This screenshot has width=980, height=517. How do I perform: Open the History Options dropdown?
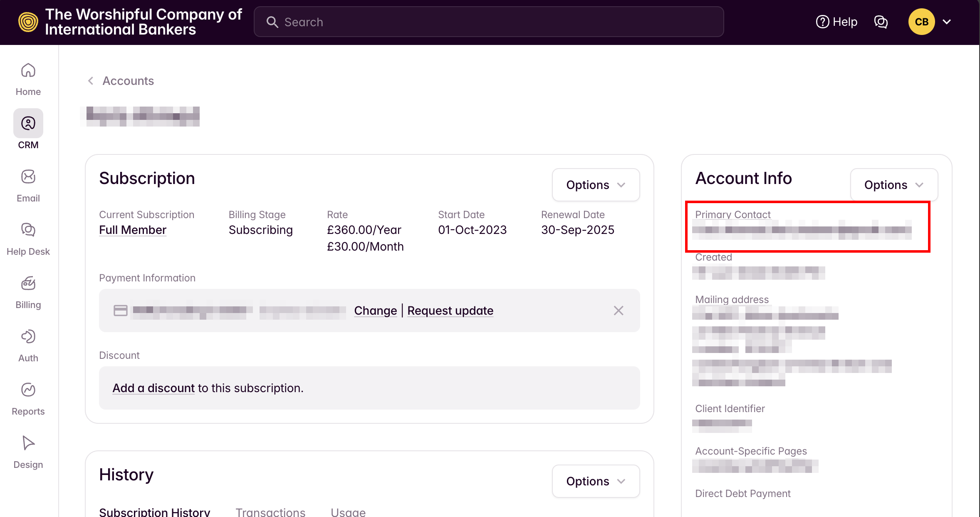coord(596,481)
